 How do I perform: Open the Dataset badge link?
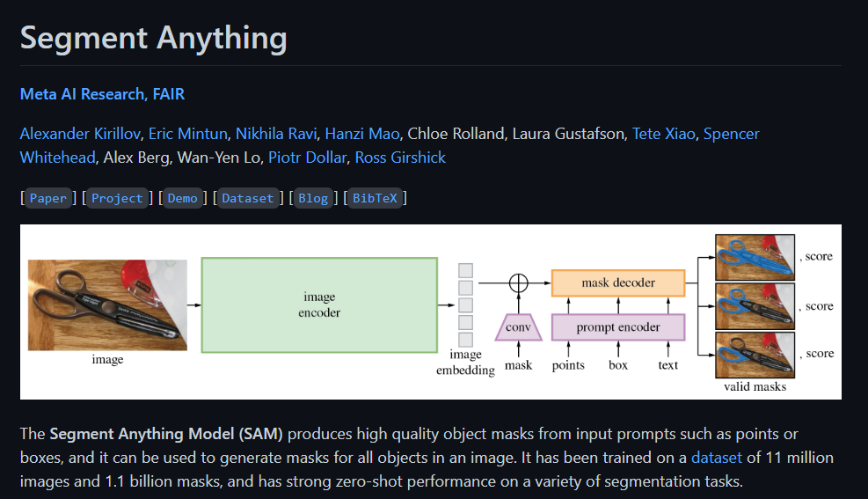[x=247, y=198]
